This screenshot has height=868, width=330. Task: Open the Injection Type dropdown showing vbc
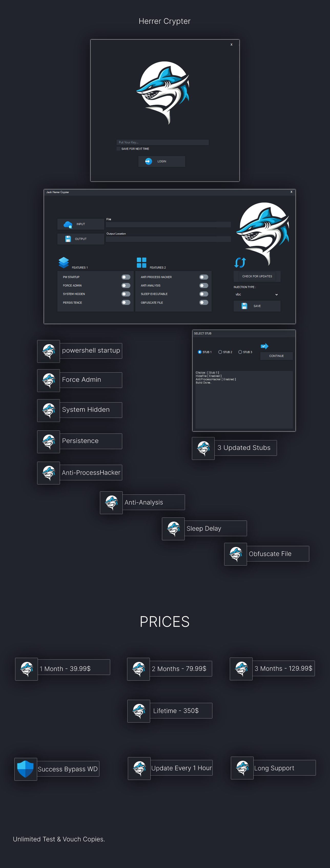point(257,294)
